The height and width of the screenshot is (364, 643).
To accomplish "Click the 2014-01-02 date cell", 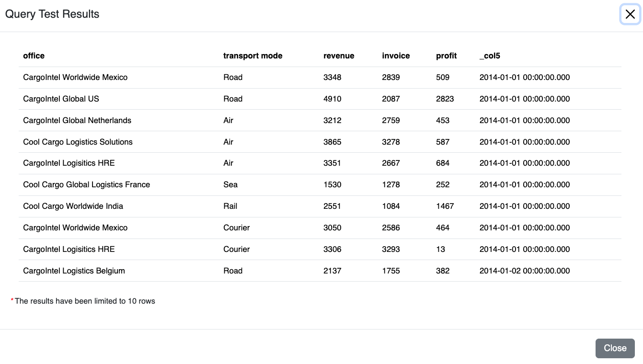I will tap(525, 271).
